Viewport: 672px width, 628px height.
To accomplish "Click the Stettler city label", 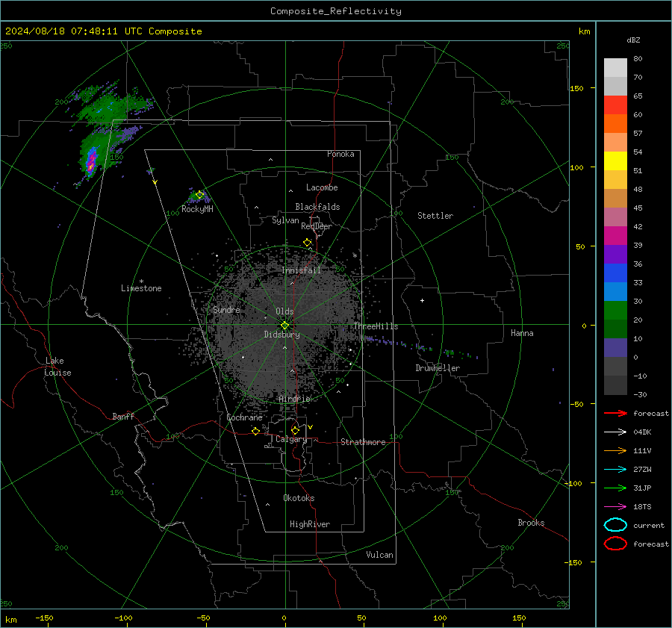I will coord(435,216).
